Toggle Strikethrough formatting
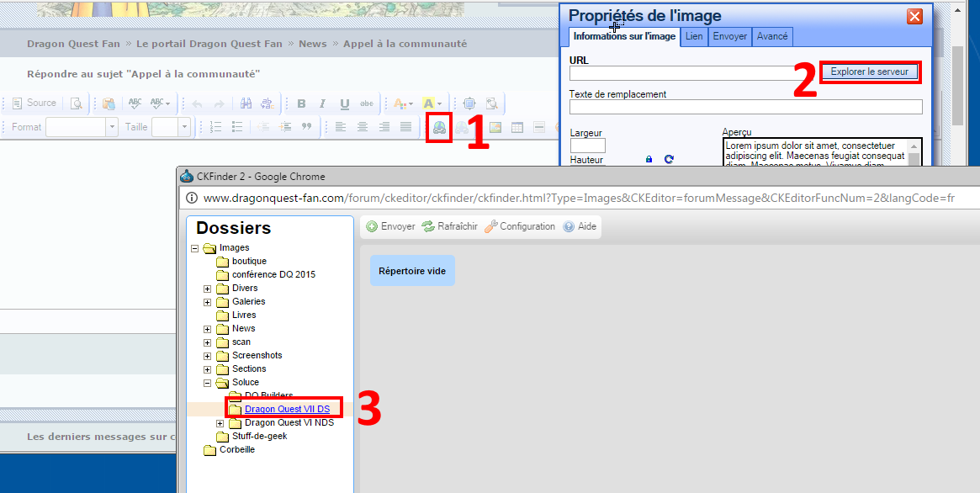Viewport: 980px width, 493px height. pyautogui.click(x=367, y=103)
